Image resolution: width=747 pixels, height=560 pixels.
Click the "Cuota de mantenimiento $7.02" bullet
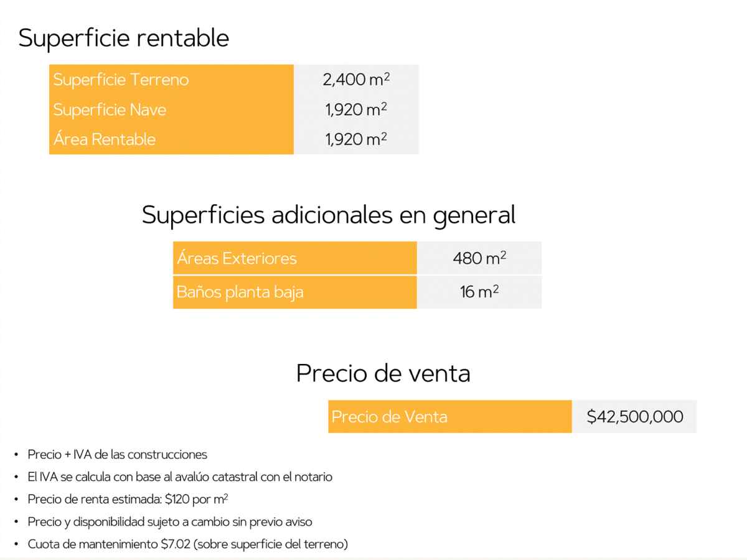(187, 544)
